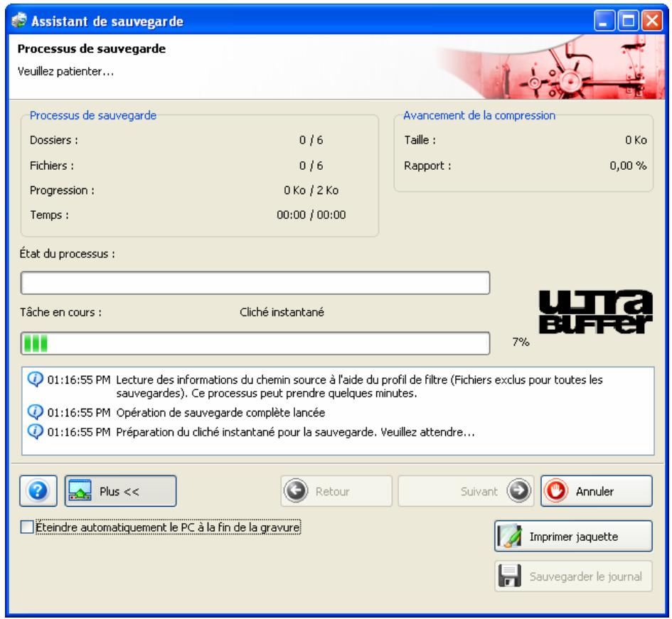Click the Dossiers value '0 / 6'
The width and height of the screenshot is (672, 619).
(x=311, y=140)
